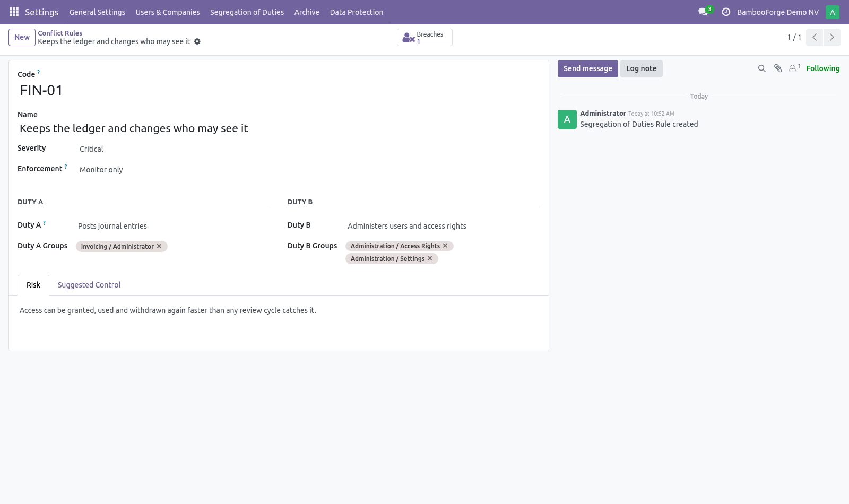This screenshot has height=504, width=849.
Task: Open Breaches stat button
Action: pyautogui.click(x=424, y=37)
